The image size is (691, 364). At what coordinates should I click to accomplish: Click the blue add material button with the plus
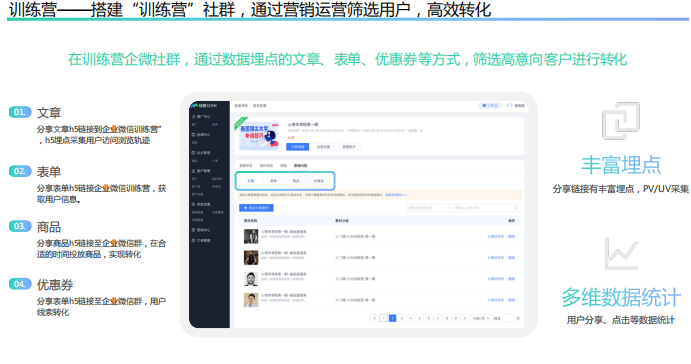(256, 208)
